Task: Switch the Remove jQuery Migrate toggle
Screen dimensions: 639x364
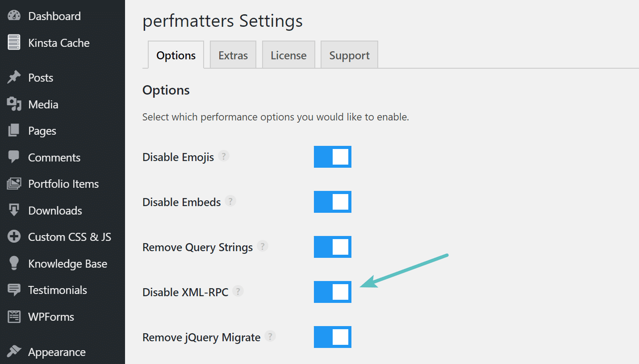Action: [332, 337]
